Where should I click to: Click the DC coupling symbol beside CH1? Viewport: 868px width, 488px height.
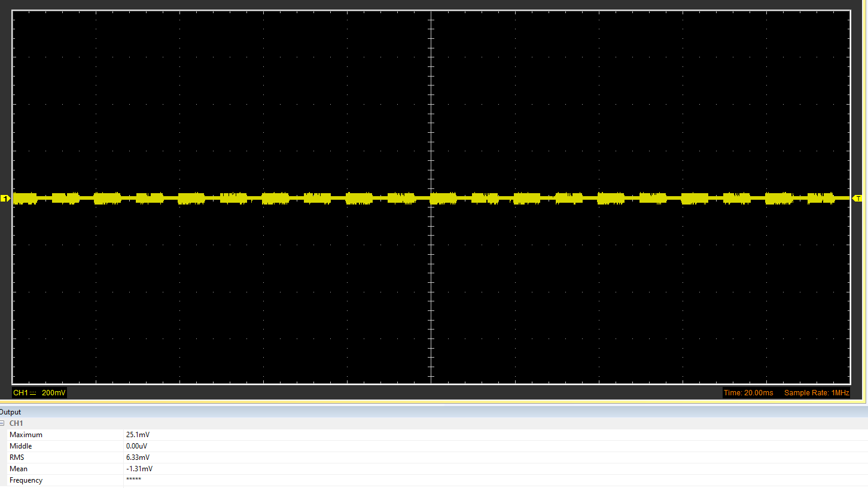pos(33,393)
